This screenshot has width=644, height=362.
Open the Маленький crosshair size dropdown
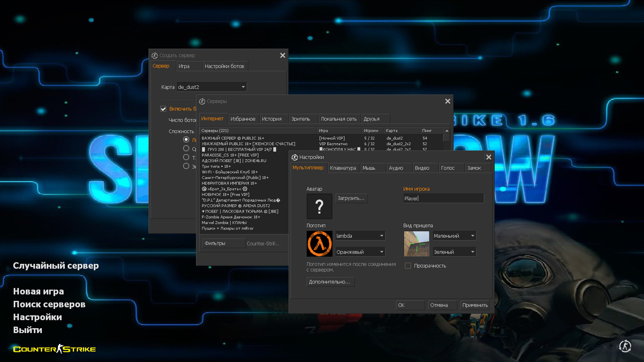pos(454,236)
